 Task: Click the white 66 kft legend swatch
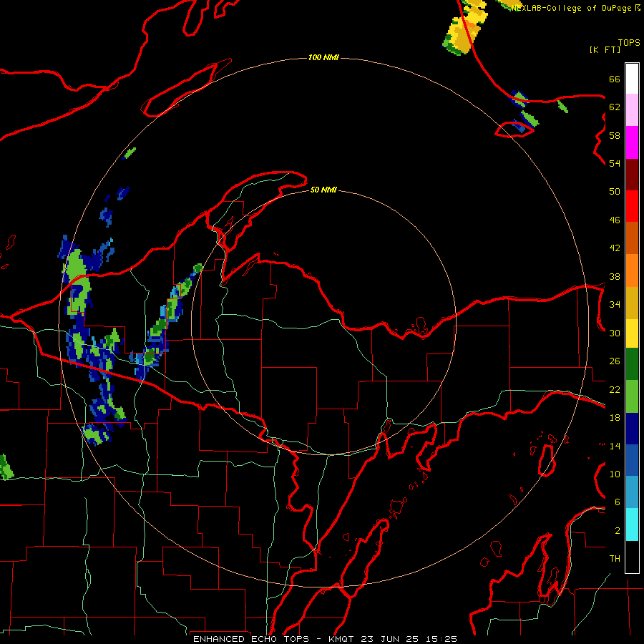[632, 79]
